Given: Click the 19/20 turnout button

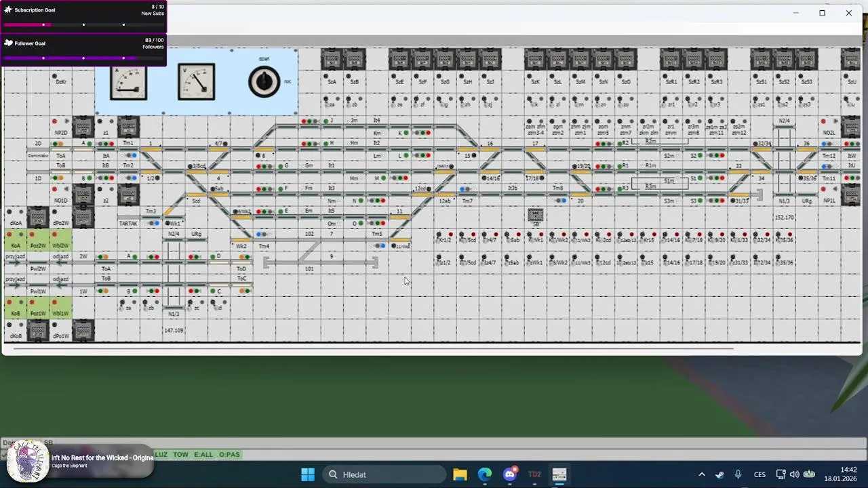Looking at the screenshot, I should tap(575, 166).
